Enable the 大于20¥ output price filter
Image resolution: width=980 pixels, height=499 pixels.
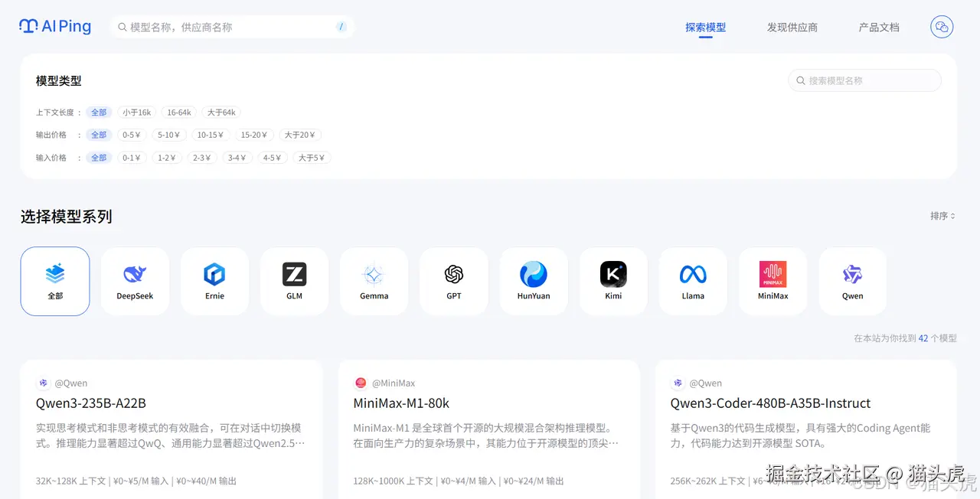coord(300,135)
